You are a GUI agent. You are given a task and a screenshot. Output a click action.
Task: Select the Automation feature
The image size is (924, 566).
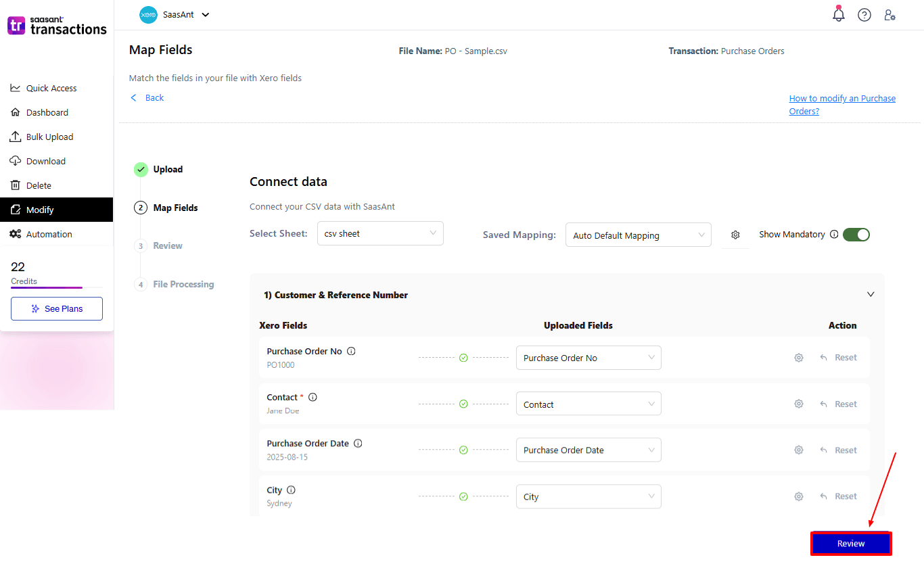pos(49,234)
